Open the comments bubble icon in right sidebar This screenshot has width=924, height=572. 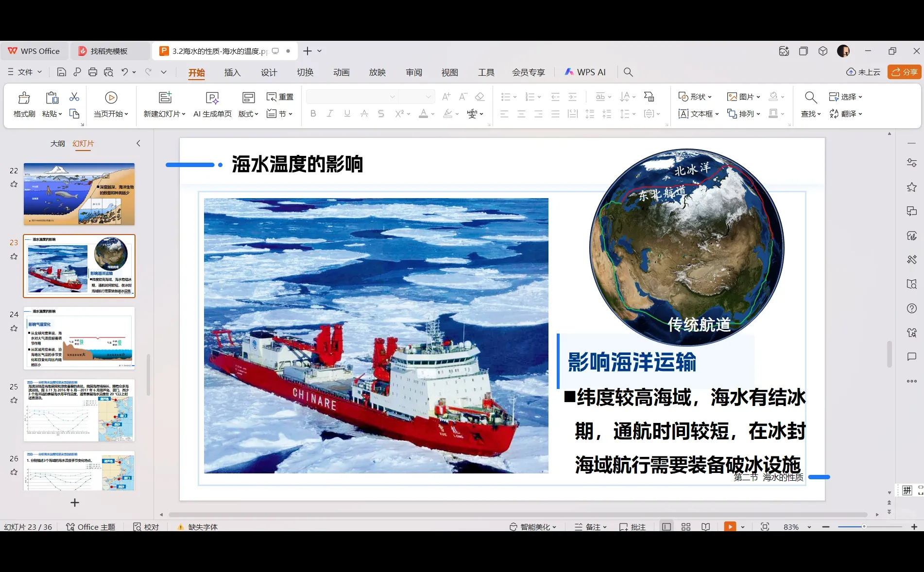click(912, 357)
